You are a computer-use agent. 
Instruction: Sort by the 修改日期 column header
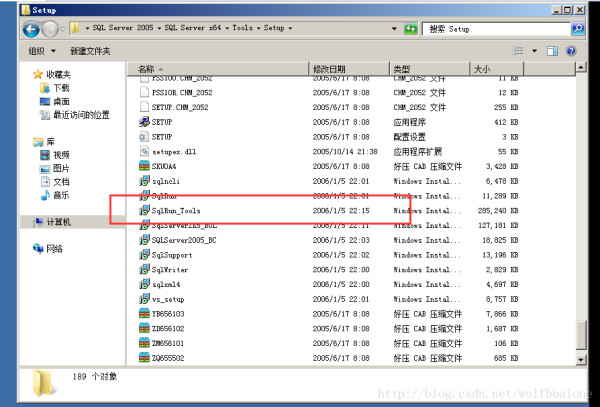349,69
